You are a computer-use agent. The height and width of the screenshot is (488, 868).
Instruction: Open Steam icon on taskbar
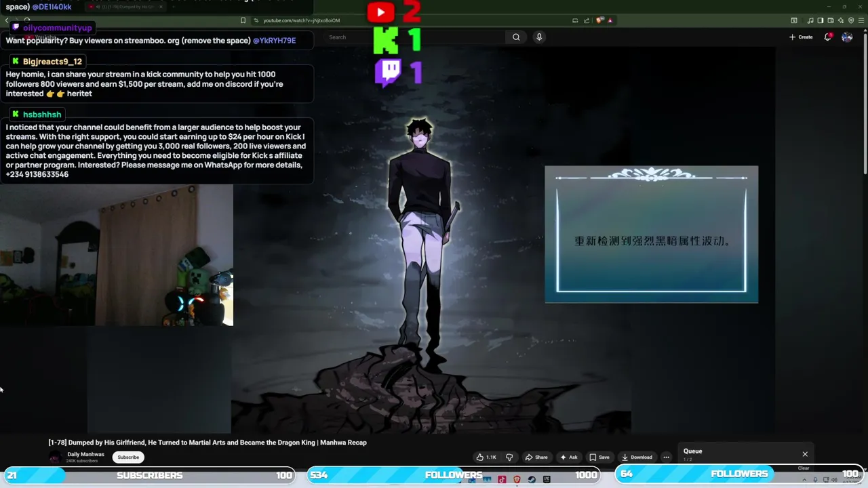click(532, 480)
